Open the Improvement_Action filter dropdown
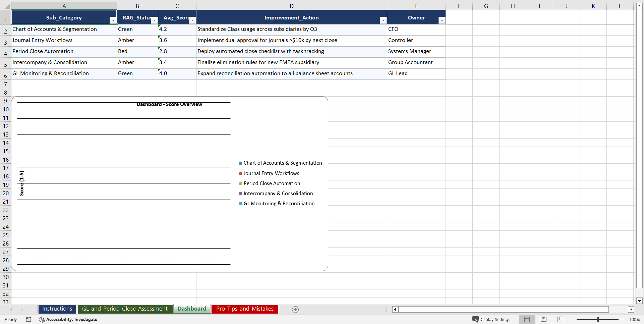The height and width of the screenshot is (324, 644). point(383,20)
